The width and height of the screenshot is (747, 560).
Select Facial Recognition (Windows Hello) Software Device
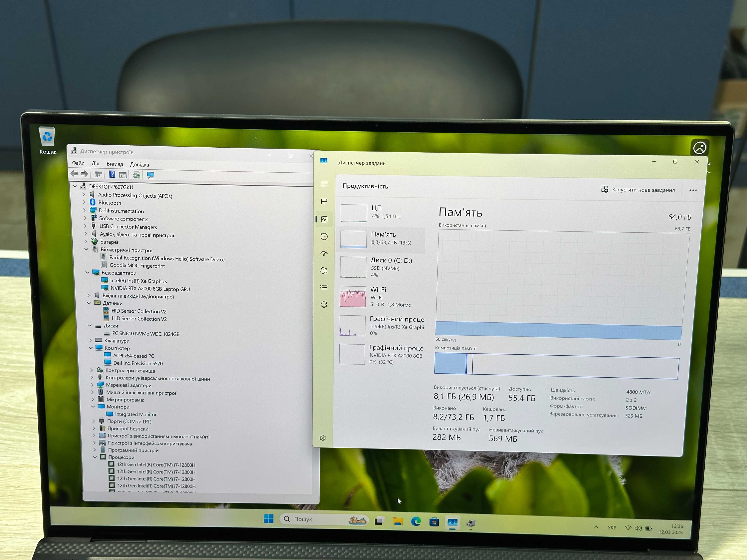pyautogui.click(x=167, y=259)
